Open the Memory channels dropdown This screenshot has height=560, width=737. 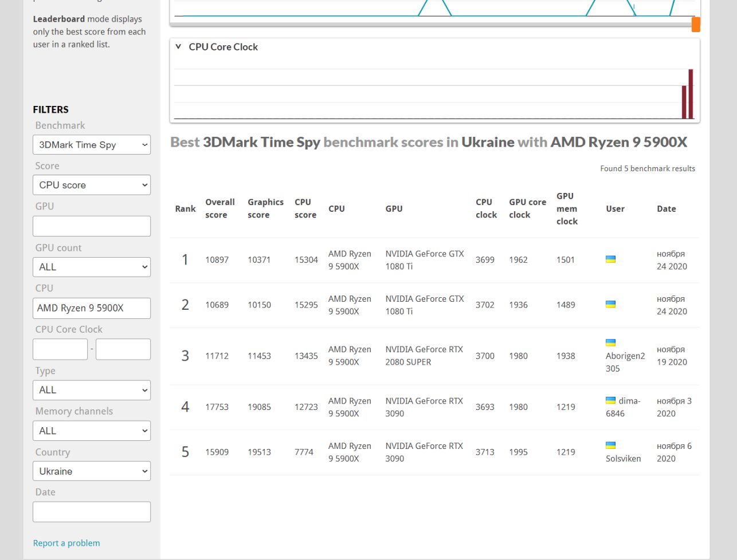pos(92,431)
